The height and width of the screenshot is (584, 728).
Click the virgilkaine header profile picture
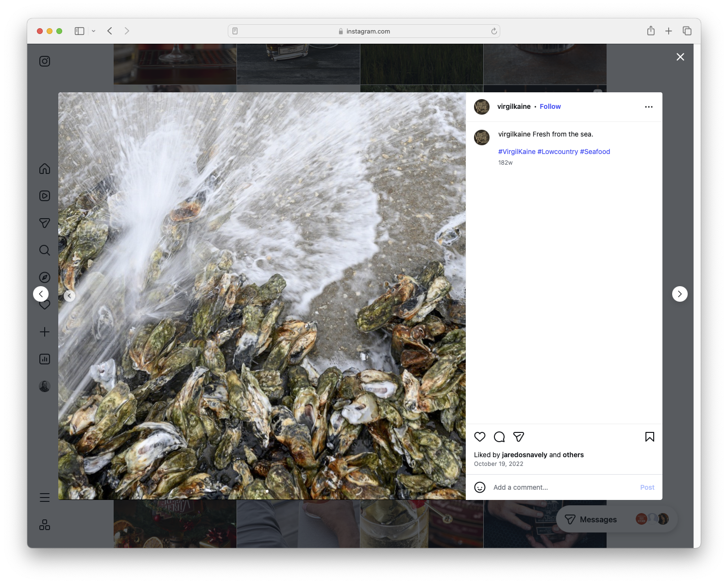point(482,107)
